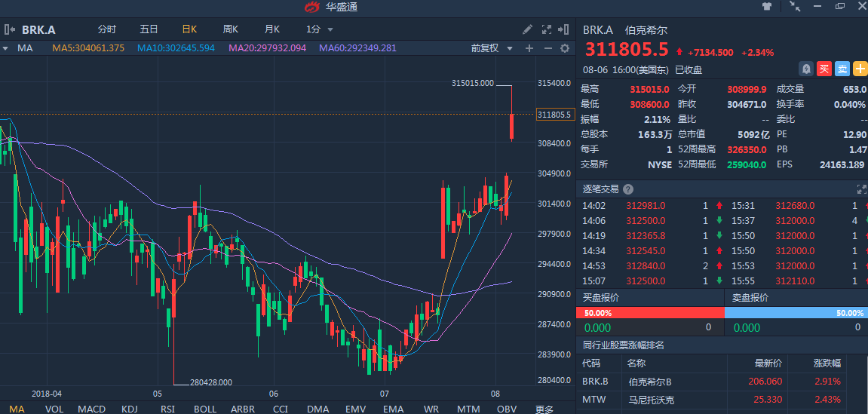Switch to 五日 chart tab
The image size is (868, 414).
point(149,29)
